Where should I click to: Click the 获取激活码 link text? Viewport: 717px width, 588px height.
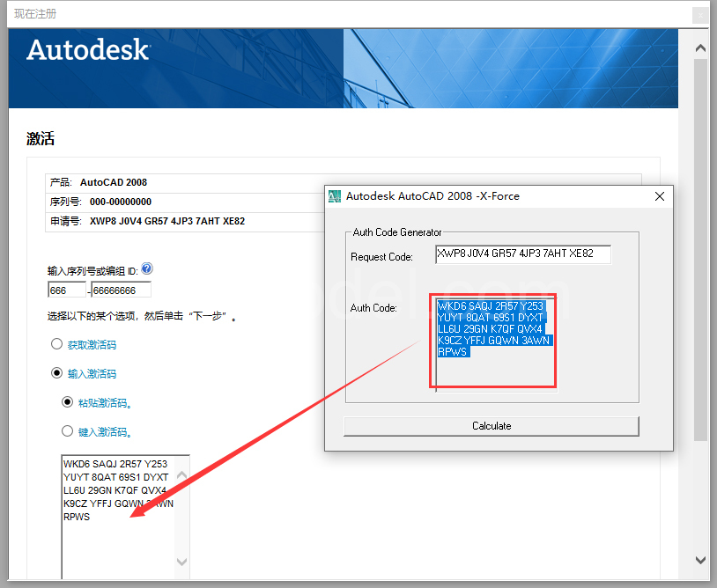[92, 345]
